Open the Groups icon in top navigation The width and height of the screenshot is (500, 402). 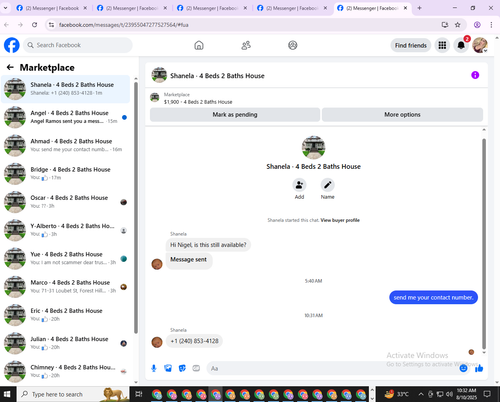coord(293,45)
